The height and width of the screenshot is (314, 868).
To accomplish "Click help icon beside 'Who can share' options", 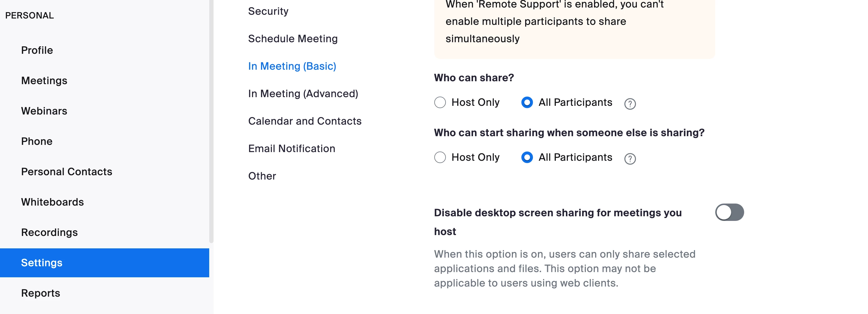I will (629, 104).
